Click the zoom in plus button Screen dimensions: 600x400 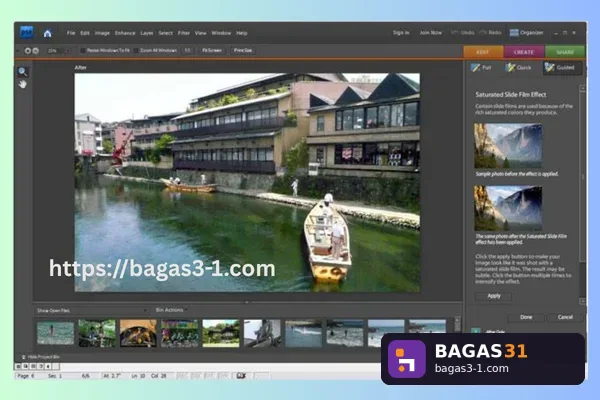click(28, 51)
